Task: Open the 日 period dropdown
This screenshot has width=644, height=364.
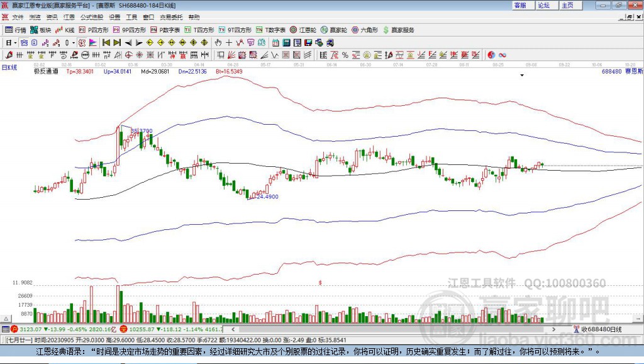Action: [x=11, y=42]
